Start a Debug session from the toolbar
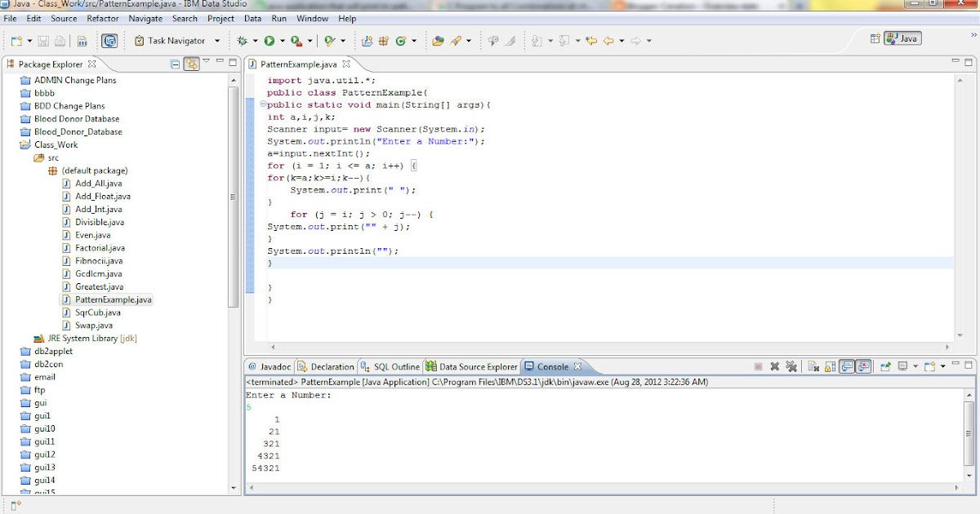980x514 pixels. tap(241, 40)
